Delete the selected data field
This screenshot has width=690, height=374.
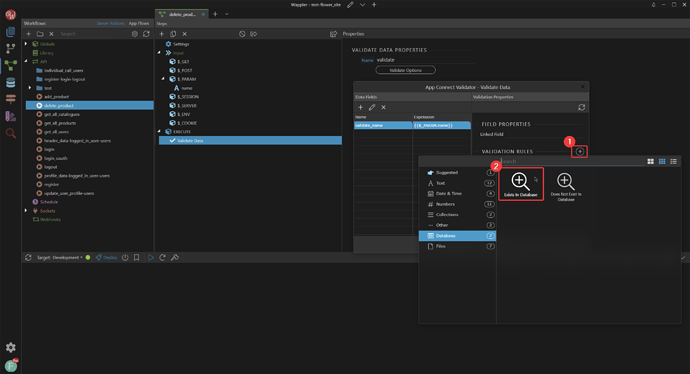click(x=383, y=107)
